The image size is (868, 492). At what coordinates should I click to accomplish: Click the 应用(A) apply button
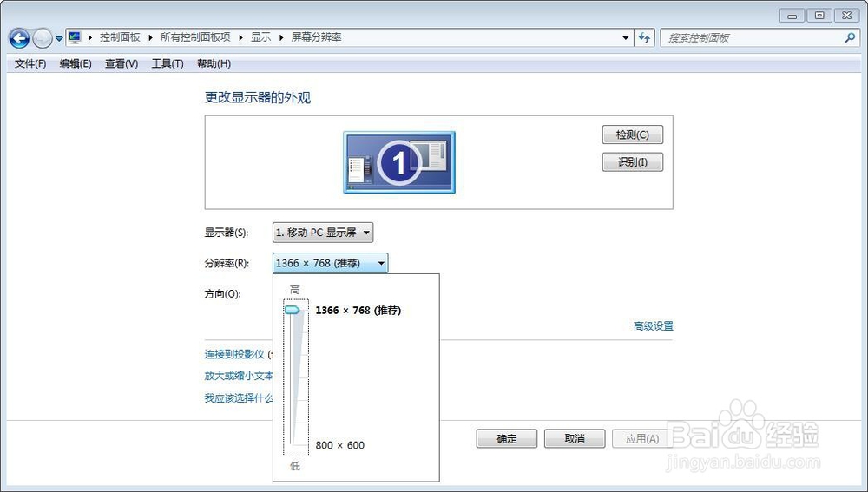point(642,439)
